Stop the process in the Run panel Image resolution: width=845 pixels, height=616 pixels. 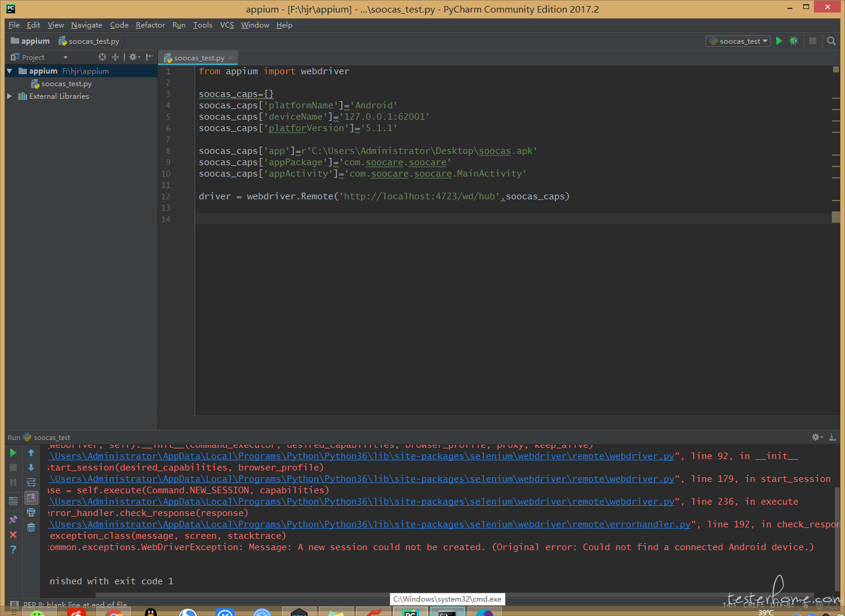13,468
